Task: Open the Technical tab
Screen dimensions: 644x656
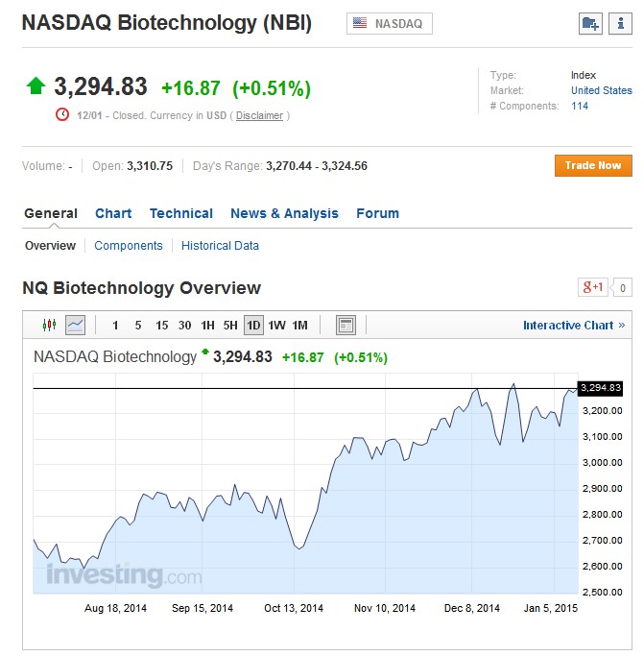Action: (x=181, y=213)
